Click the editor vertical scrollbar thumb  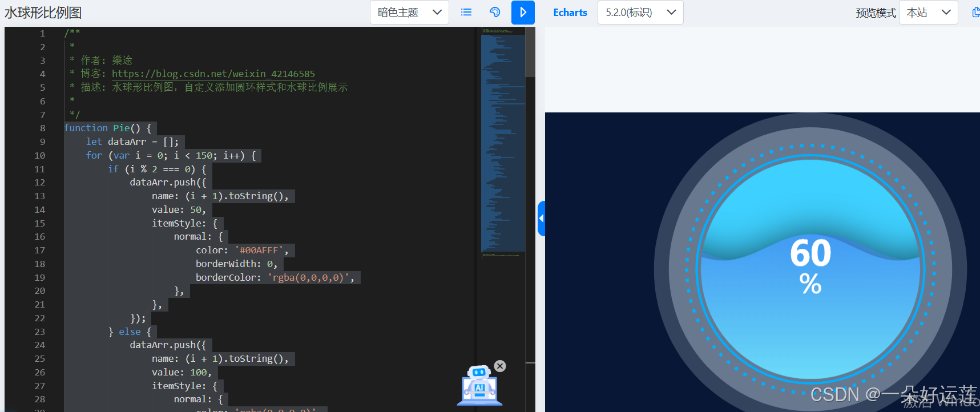pyautogui.click(x=530, y=52)
